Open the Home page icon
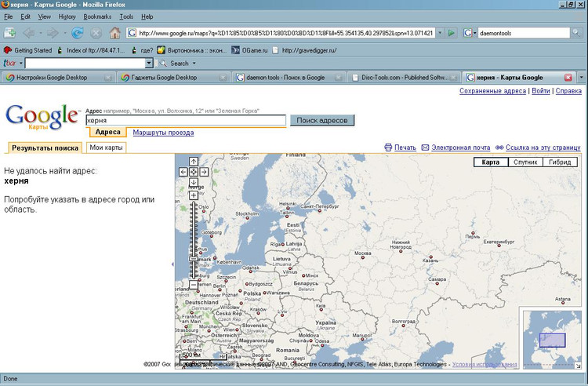588x386 pixels. tap(114, 33)
